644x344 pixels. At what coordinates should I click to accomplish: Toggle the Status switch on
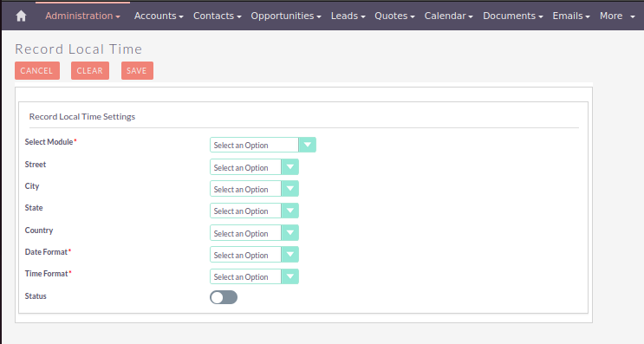point(224,297)
